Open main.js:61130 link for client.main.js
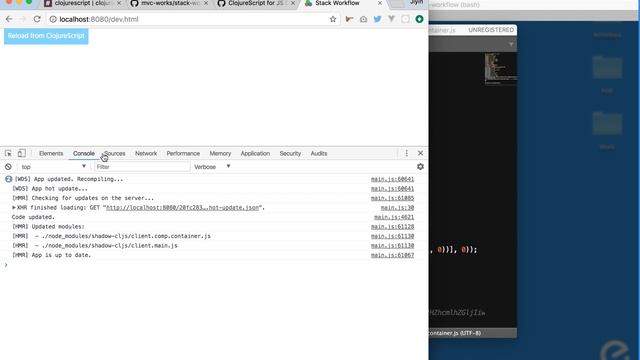This screenshot has width=640, height=360. 392,246
